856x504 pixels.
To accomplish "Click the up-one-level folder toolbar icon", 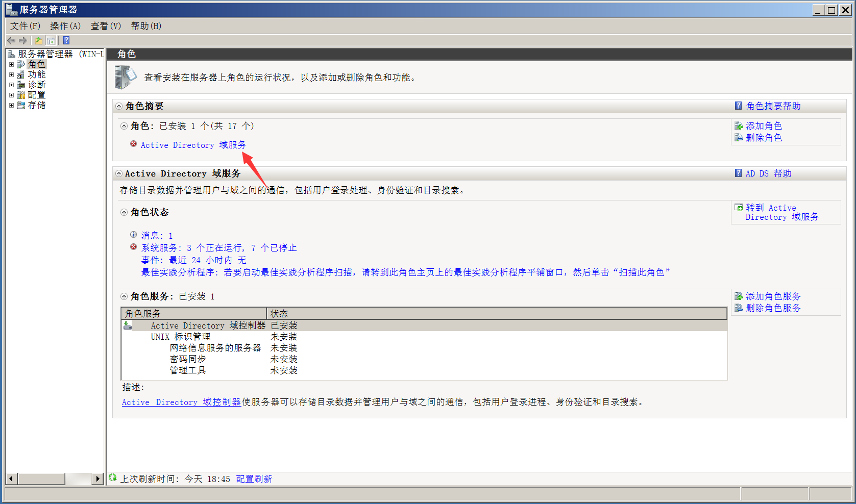I will tap(39, 40).
